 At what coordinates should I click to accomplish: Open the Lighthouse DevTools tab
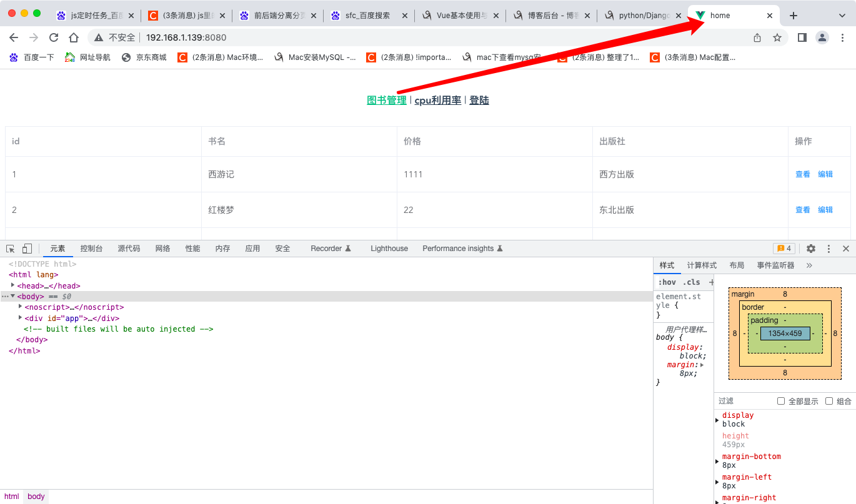point(389,249)
